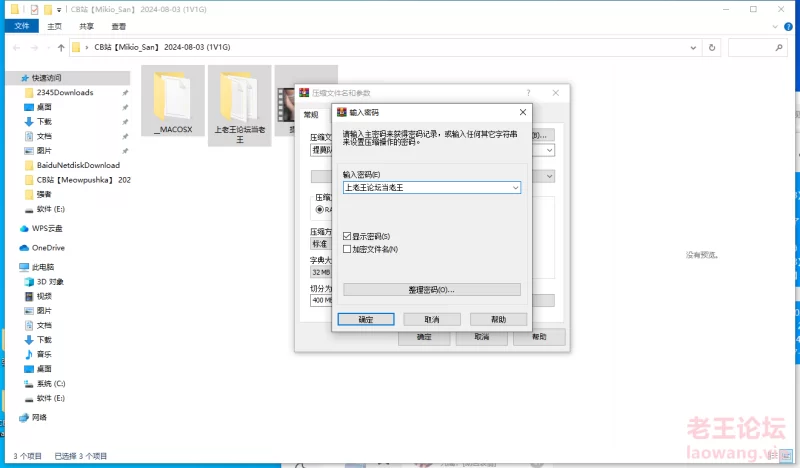Open OneDrive in navigation pane

(x=48, y=248)
